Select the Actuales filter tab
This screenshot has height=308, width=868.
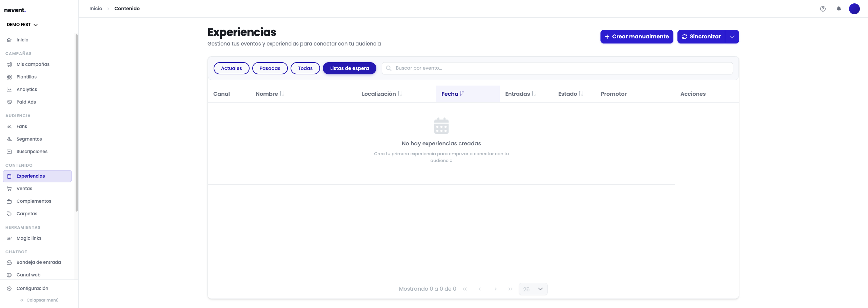tap(232, 68)
